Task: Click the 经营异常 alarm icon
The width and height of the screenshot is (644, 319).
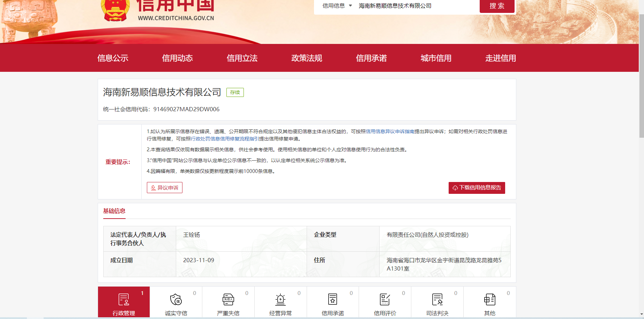Action: tap(280, 299)
